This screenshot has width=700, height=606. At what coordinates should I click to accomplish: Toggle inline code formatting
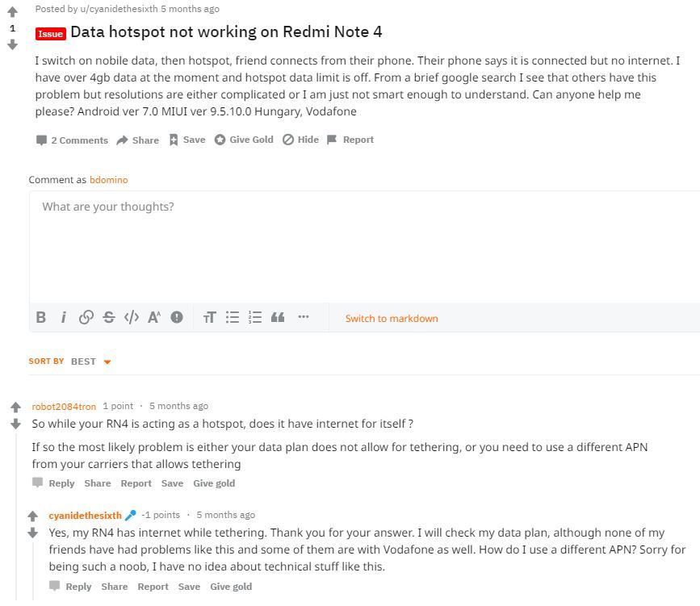pos(131,318)
